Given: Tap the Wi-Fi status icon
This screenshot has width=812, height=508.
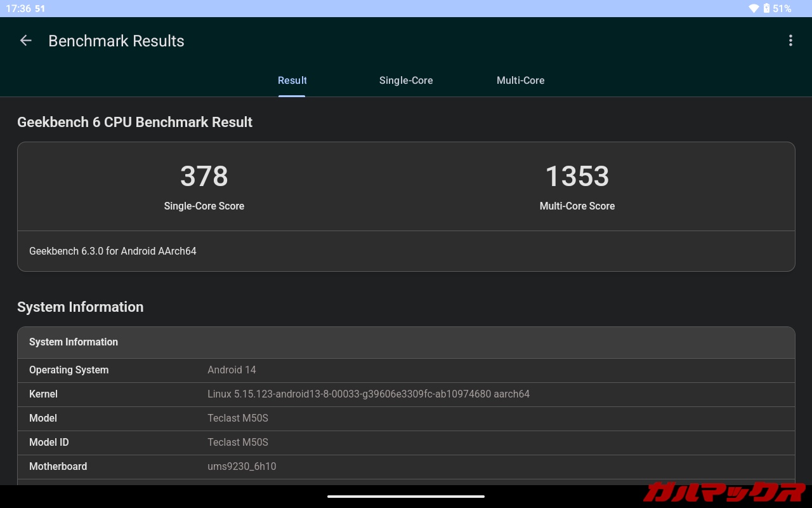Looking at the screenshot, I should coord(754,8).
